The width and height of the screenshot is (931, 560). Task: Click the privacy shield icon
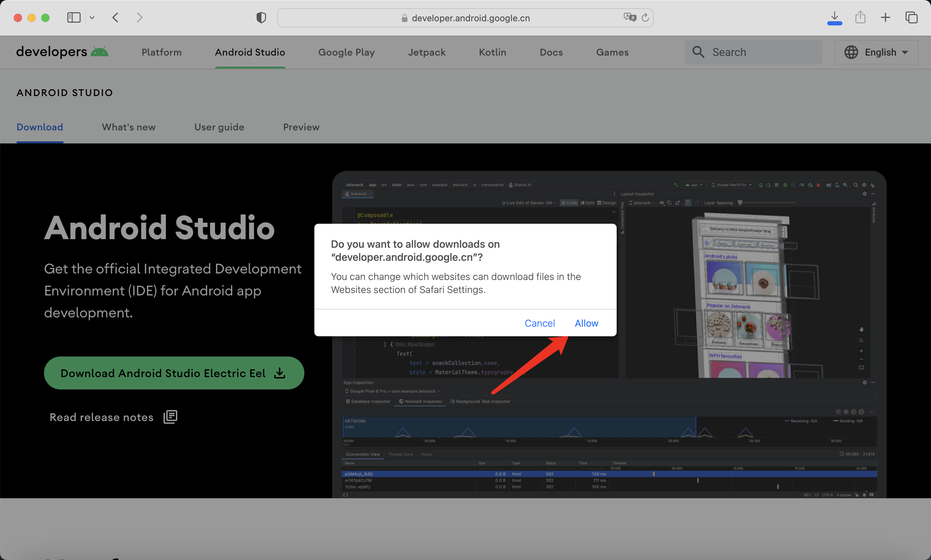click(x=261, y=18)
